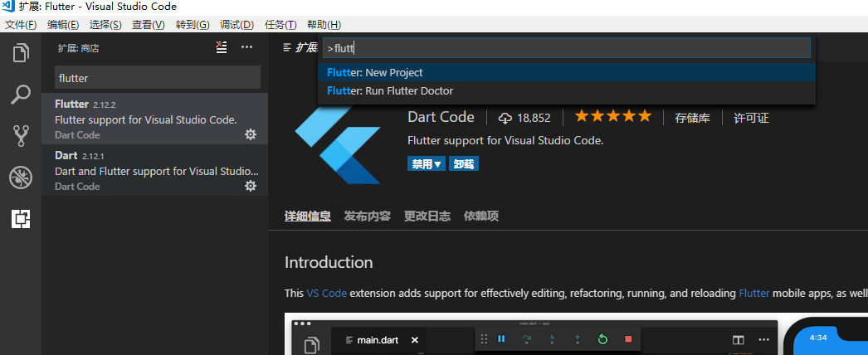Click the red stop icon in demo screenshot

pyautogui.click(x=628, y=339)
